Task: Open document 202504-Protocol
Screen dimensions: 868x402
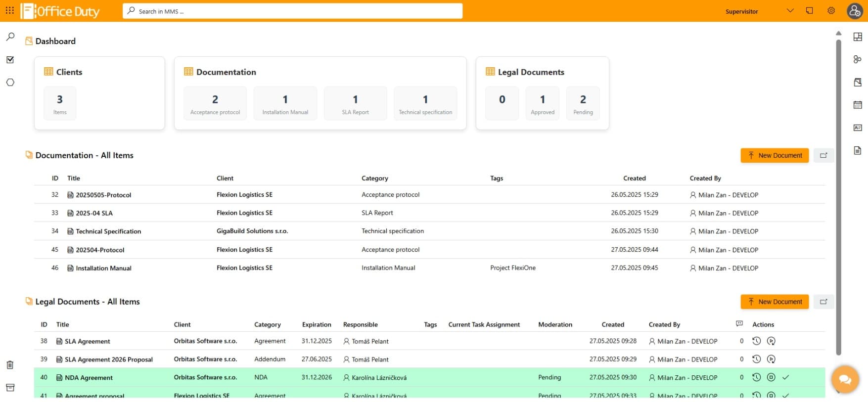Action: pos(100,250)
